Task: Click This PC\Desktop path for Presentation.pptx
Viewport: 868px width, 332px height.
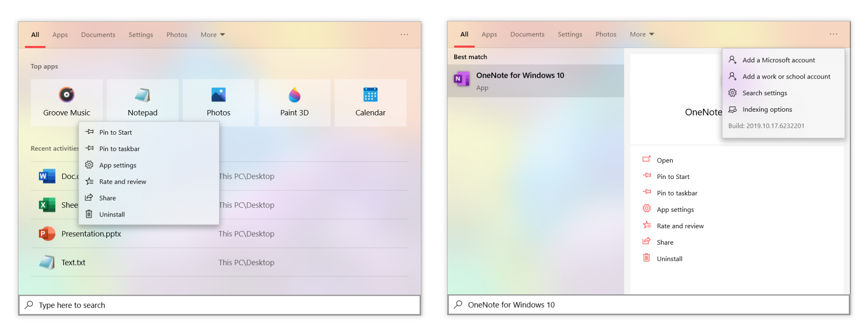Action: 246,234
